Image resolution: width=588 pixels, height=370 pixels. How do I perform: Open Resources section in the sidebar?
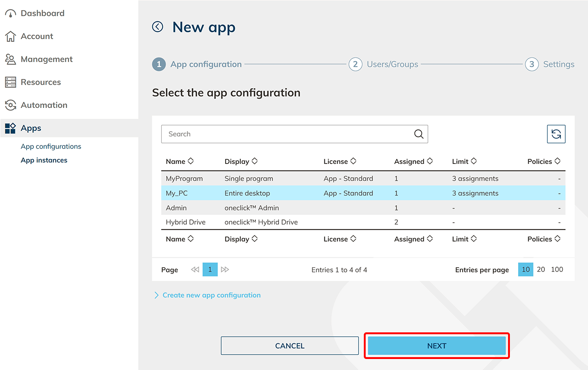point(40,82)
